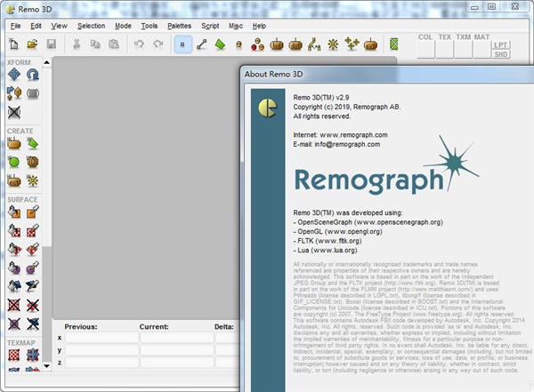
Task: Click the Save floppy disk icon
Action: 51,44
